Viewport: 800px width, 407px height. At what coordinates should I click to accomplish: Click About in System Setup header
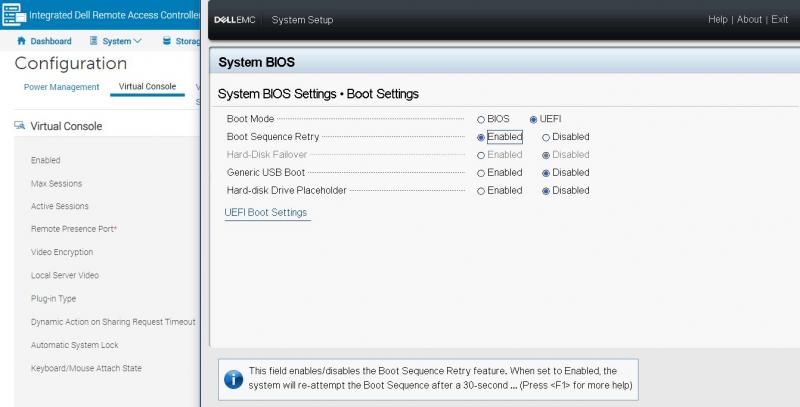coord(749,20)
